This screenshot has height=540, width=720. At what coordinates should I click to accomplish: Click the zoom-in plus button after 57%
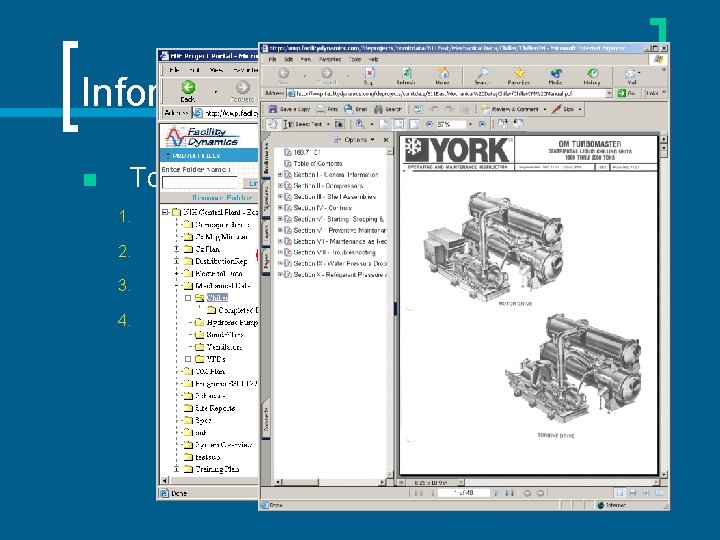click(x=482, y=124)
